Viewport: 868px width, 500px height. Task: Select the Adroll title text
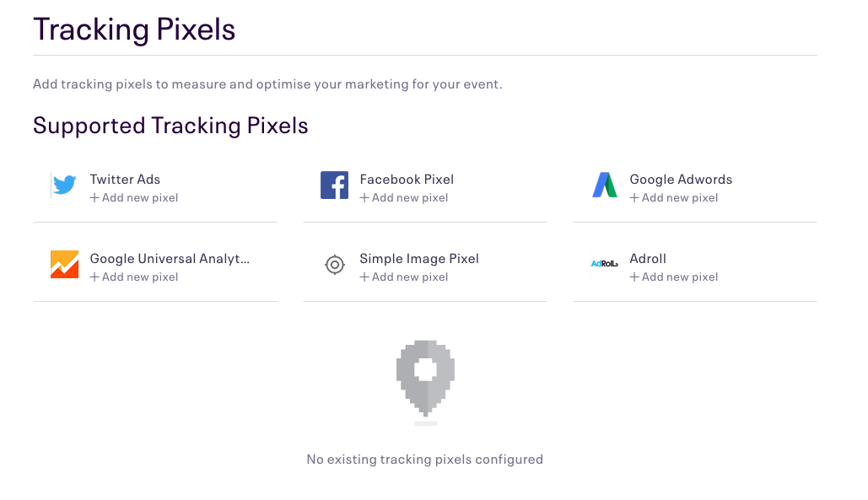click(648, 259)
